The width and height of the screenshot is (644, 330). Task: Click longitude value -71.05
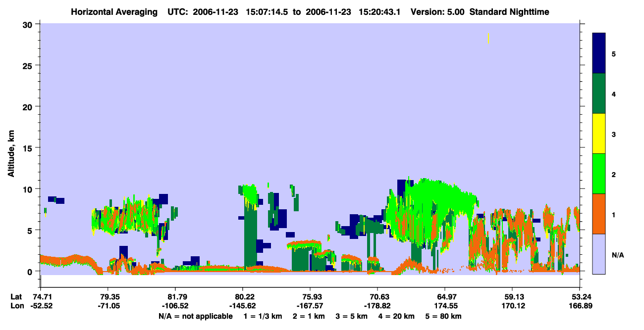(x=108, y=306)
